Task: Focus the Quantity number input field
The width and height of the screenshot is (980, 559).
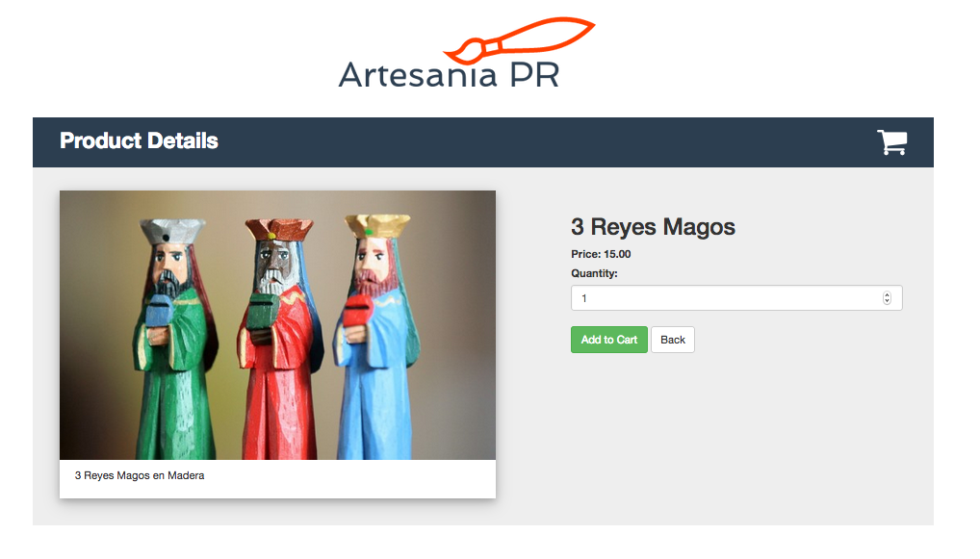Action: click(x=736, y=298)
